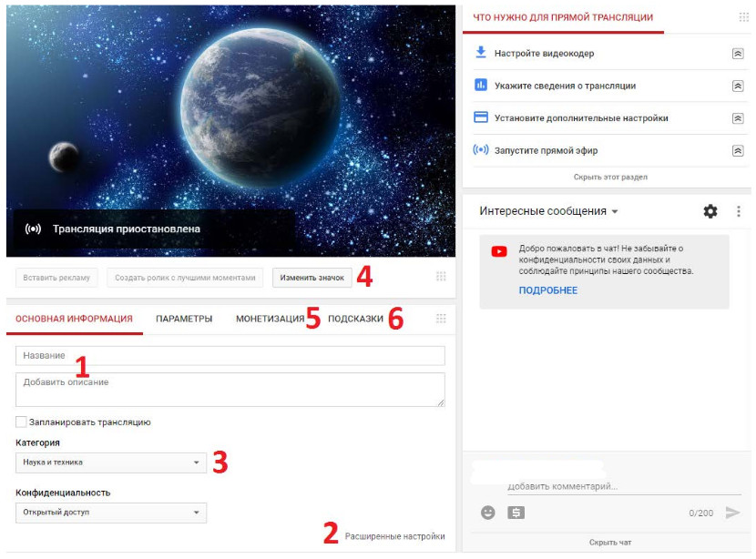
Task: Click the Укажите сведения о трансляции text
Action: [x=565, y=86]
